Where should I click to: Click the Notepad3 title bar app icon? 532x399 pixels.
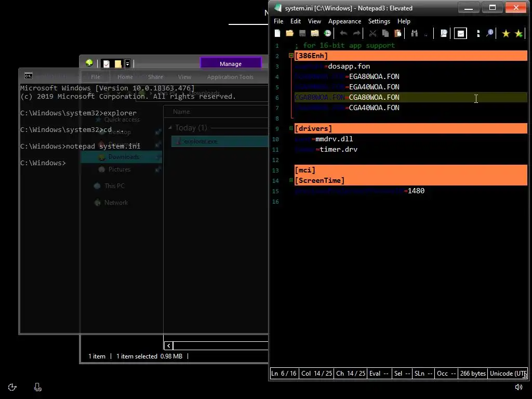coord(278,8)
